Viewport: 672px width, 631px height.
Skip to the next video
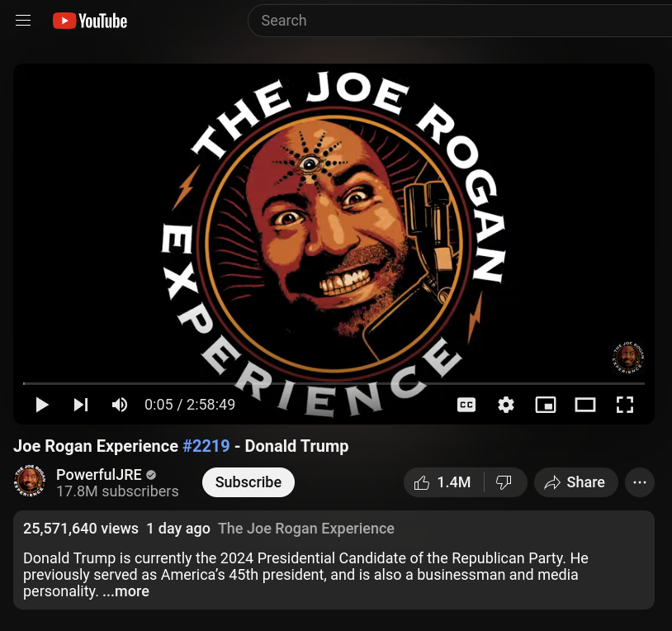click(81, 405)
